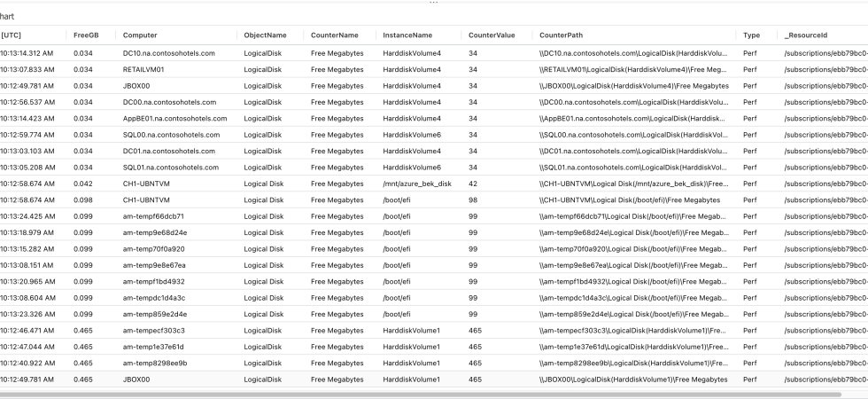Click Perf type in the DC10 row
Screen dimensions: 868x399
[x=750, y=53]
